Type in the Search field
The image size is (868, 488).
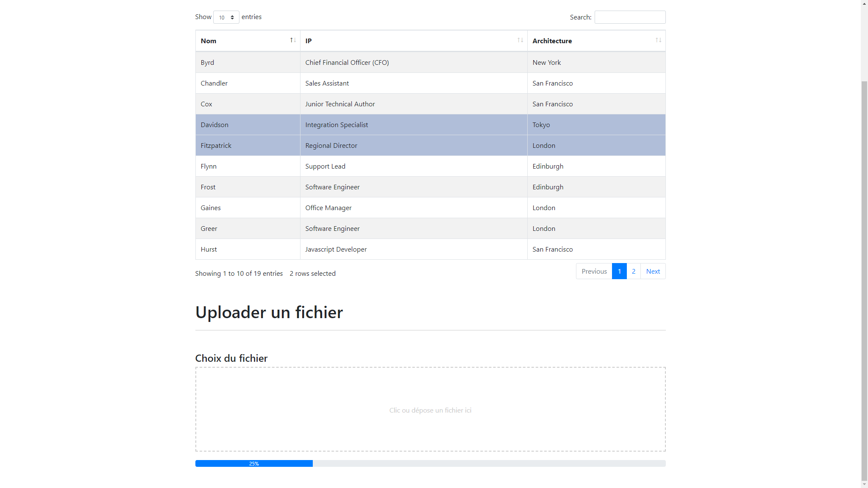[630, 17]
